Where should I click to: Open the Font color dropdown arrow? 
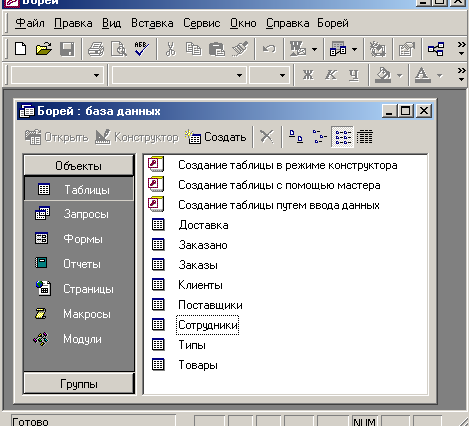pos(440,76)
